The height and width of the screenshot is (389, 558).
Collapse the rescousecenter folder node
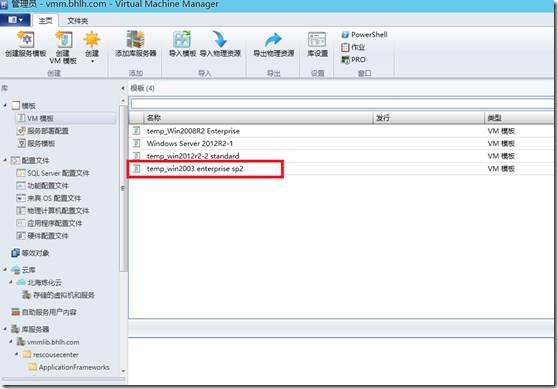tap(17, 354)
